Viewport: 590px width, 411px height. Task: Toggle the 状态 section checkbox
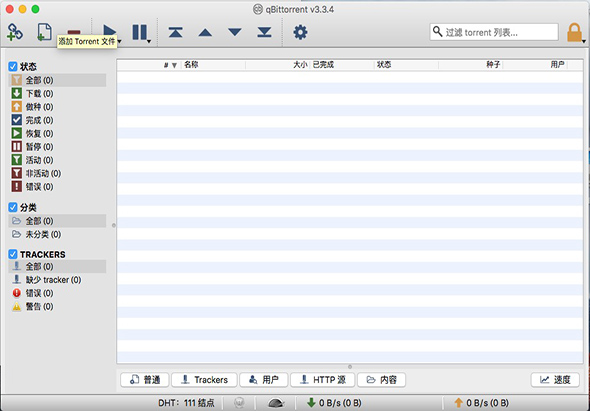(x=13, y=67)
